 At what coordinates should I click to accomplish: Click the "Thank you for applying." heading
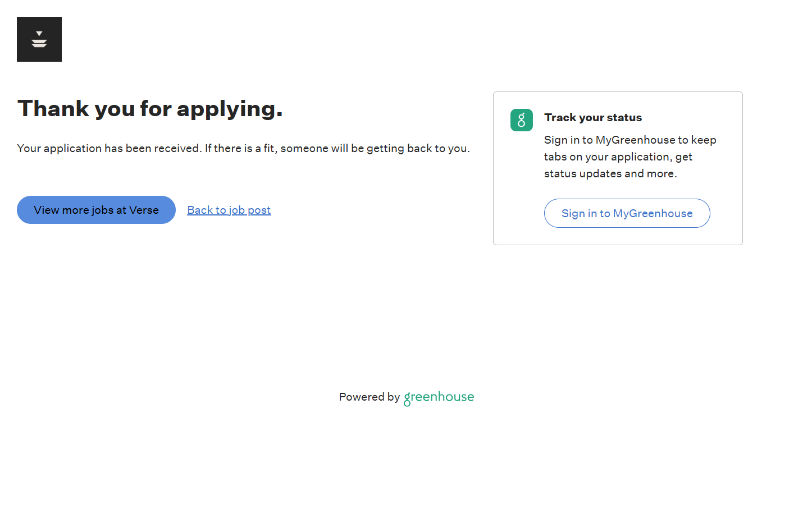pos(150,108)
